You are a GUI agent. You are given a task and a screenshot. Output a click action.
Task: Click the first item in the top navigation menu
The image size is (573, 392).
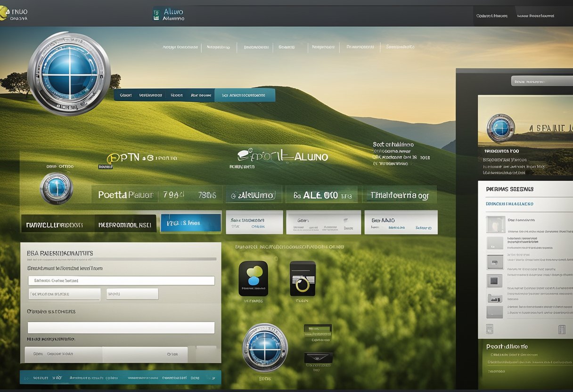pyautogui.click(x=180, y=47)
